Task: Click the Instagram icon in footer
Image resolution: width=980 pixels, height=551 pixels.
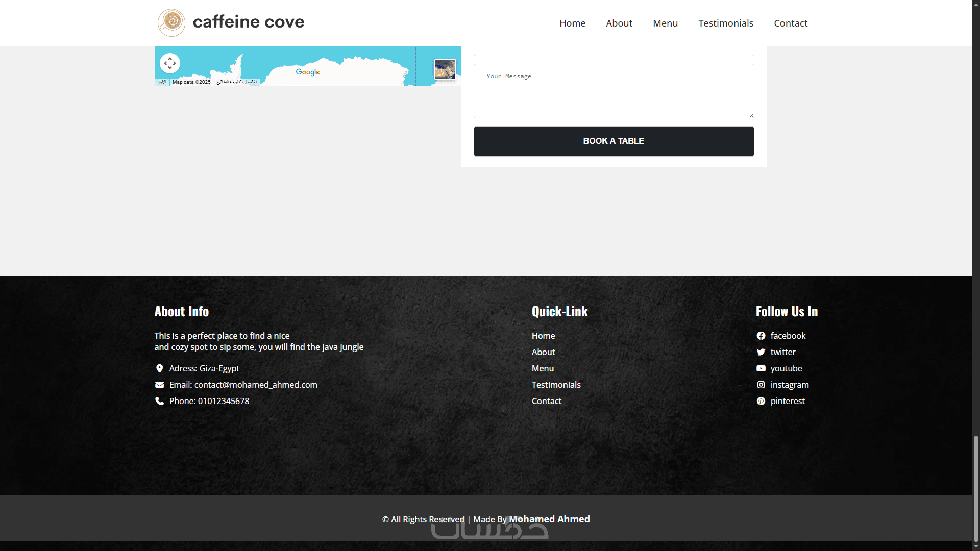Action: (x=761, y=385)
